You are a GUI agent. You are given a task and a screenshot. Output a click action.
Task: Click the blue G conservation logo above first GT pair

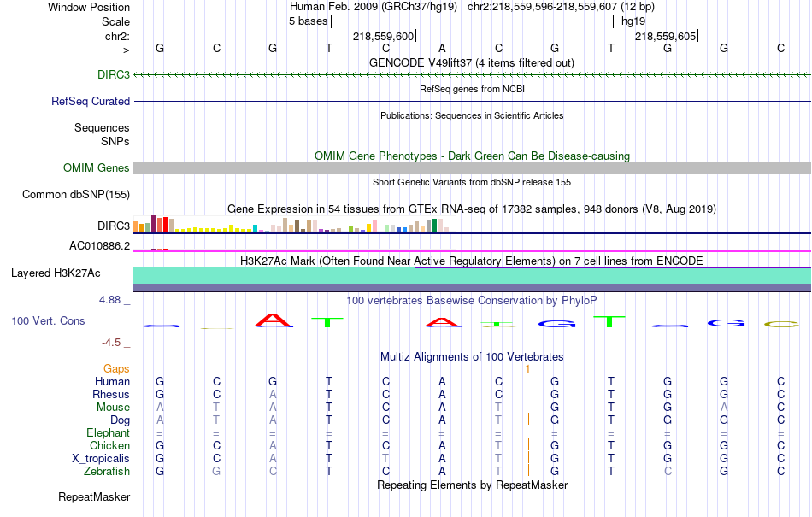(x=556, y=324)
